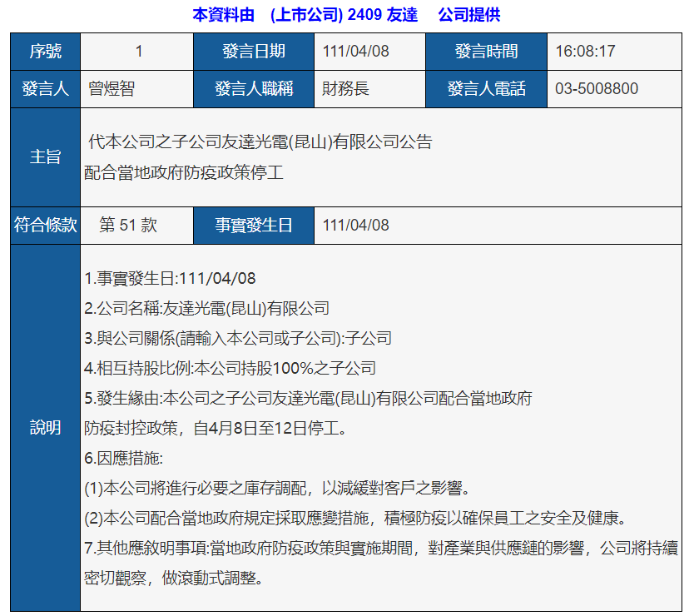The height and width of the screenshot is (616, 694).
Task: Click the time value 16:08:17
Action: click(x=585, y=52)
